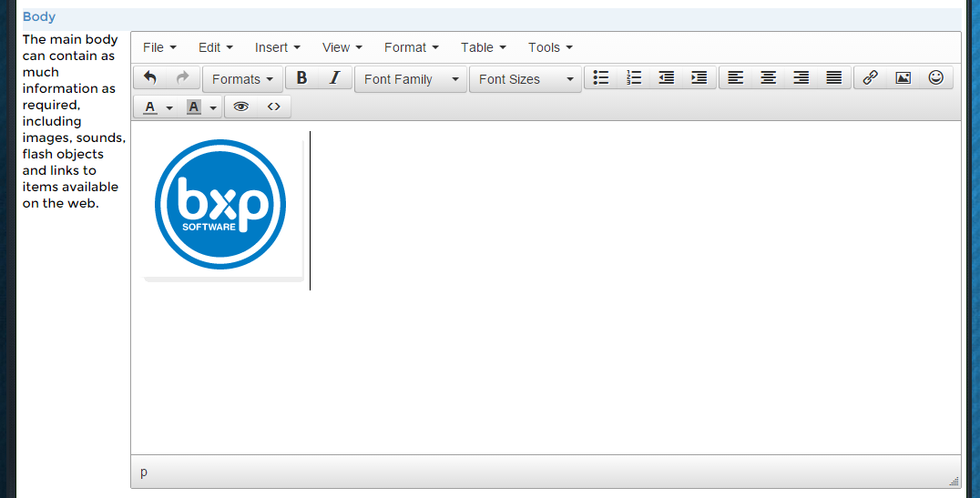Align text right
This screenshot has width=980, height=498.
[801, 78]
